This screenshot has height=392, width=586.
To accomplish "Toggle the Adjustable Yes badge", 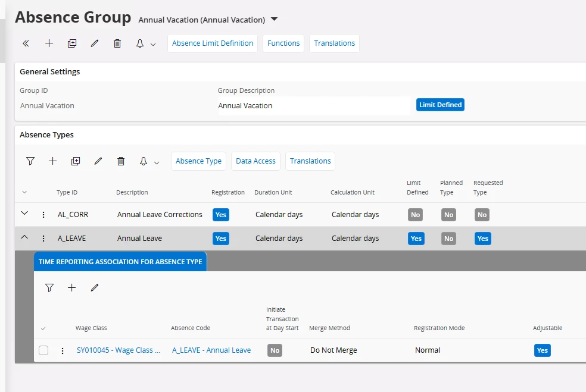I will tap(542, 350).
